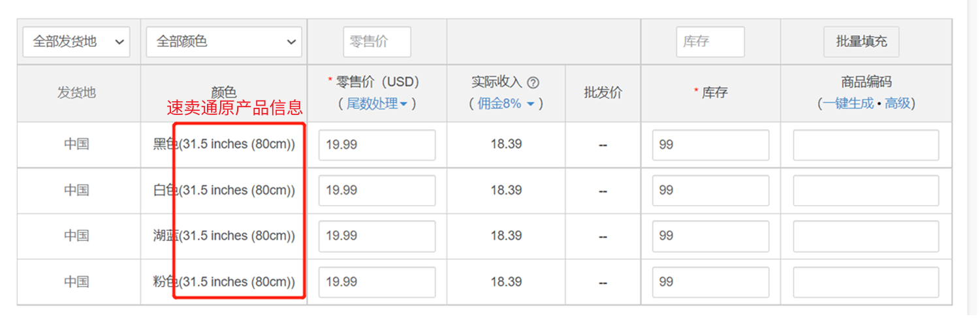
Task: Focus the batch 库存 input field
Action: pyautogui.click(x=710, y=42)
